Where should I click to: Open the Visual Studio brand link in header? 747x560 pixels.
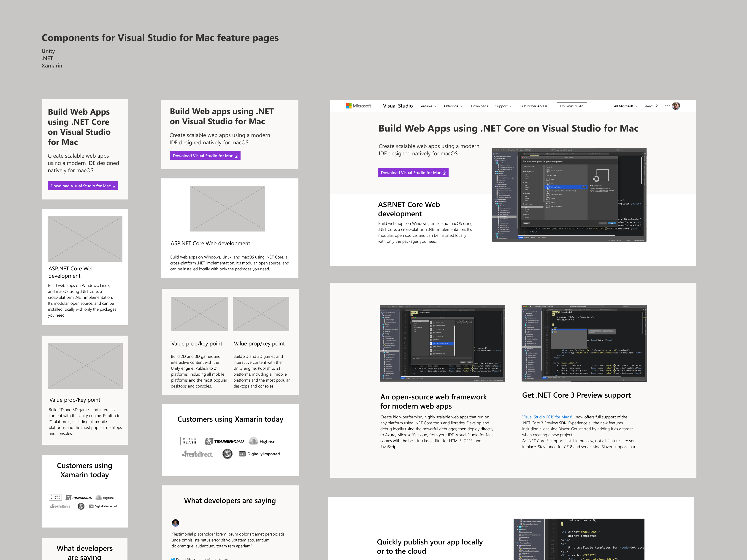[398, 106]
